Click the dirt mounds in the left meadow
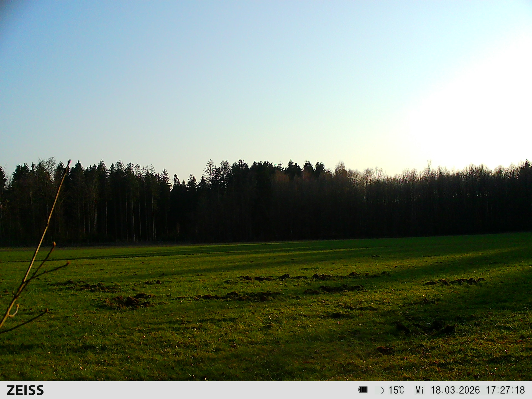This screenshot has height=399, width=532. (130, 300)
